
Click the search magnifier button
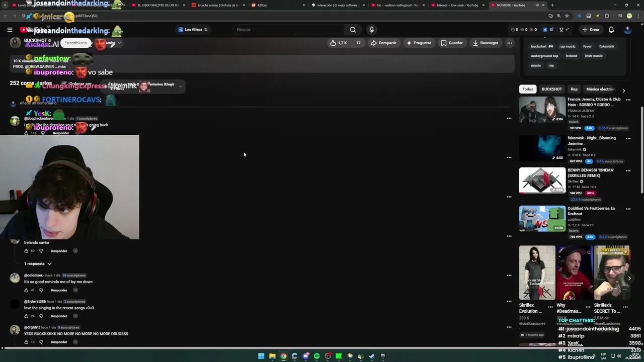coord(353,30)
